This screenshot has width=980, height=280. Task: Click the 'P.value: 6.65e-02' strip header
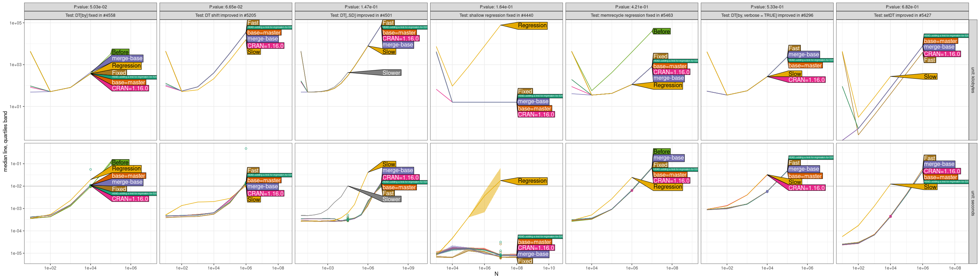(x=226, y=7)
